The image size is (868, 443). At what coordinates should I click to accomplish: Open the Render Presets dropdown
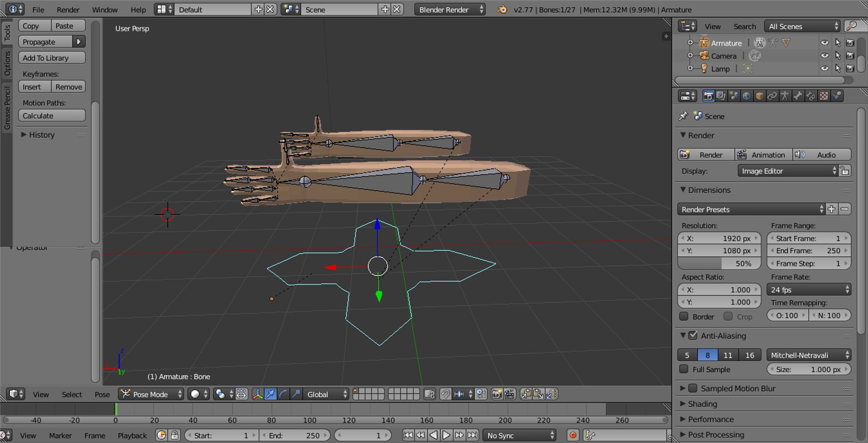pos(751,209)
